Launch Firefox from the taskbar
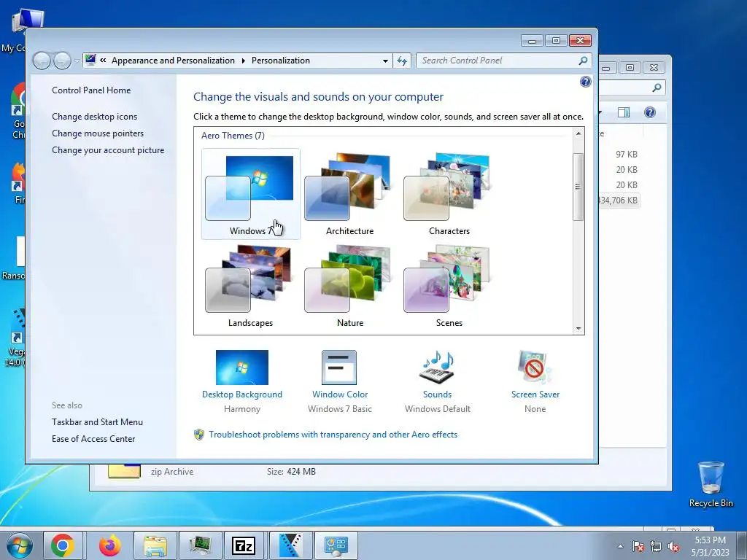 (x=110, y=545)
